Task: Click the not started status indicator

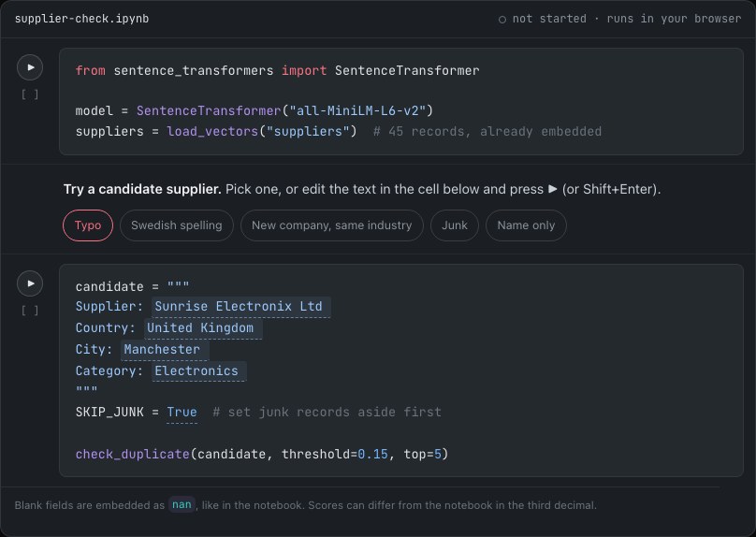Action: coord(543,19)
